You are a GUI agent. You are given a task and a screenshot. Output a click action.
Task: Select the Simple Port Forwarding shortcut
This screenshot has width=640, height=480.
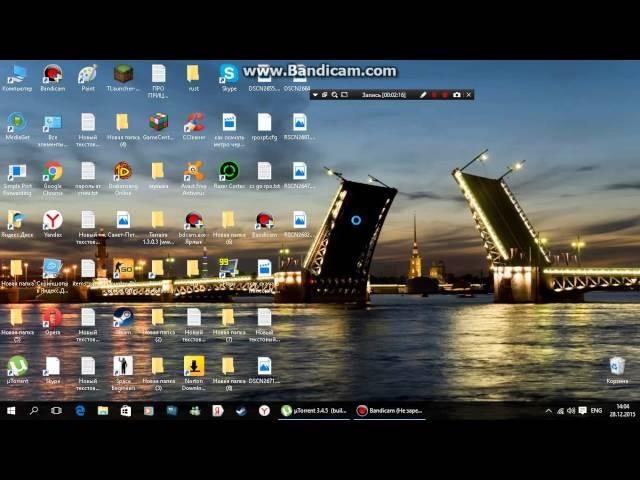point(17,179)
